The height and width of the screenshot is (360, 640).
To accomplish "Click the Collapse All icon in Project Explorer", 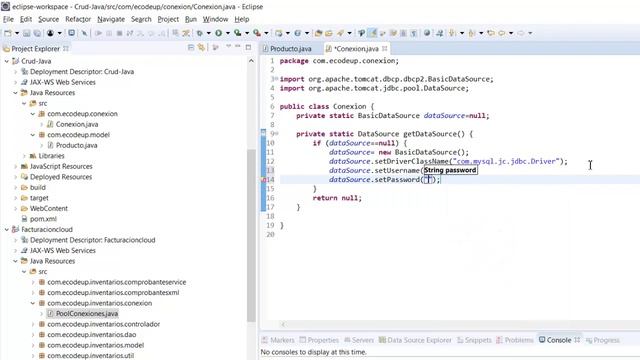I will [191, 48].
